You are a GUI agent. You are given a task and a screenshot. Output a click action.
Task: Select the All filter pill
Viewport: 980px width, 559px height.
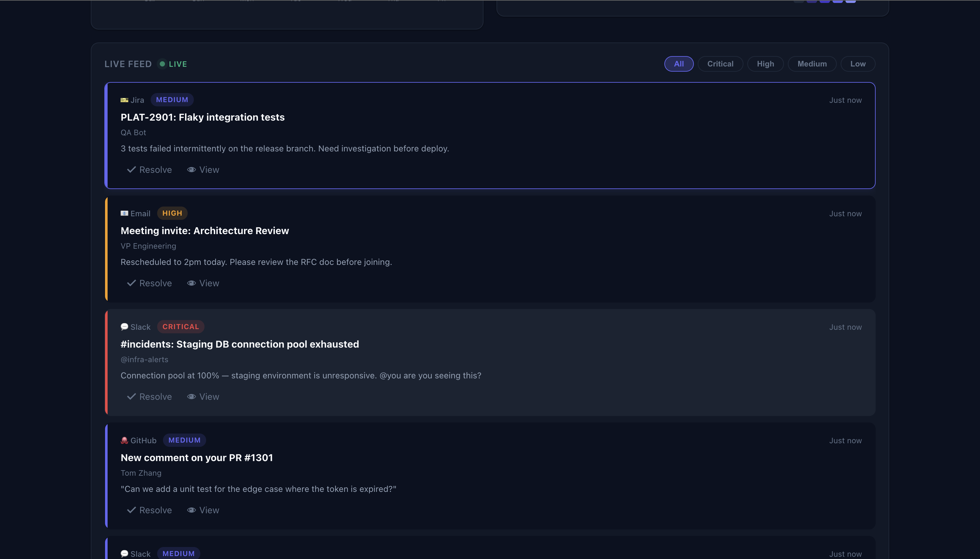tap(678, 64)
